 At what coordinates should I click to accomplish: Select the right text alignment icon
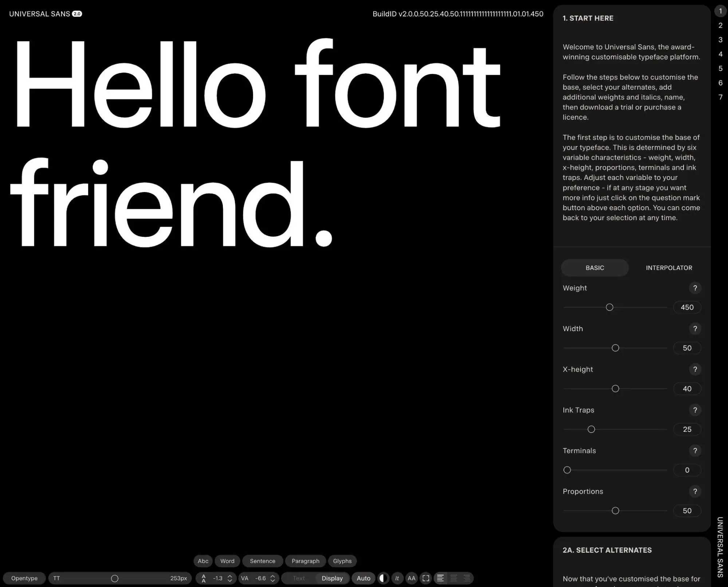[x=467, y=578]
